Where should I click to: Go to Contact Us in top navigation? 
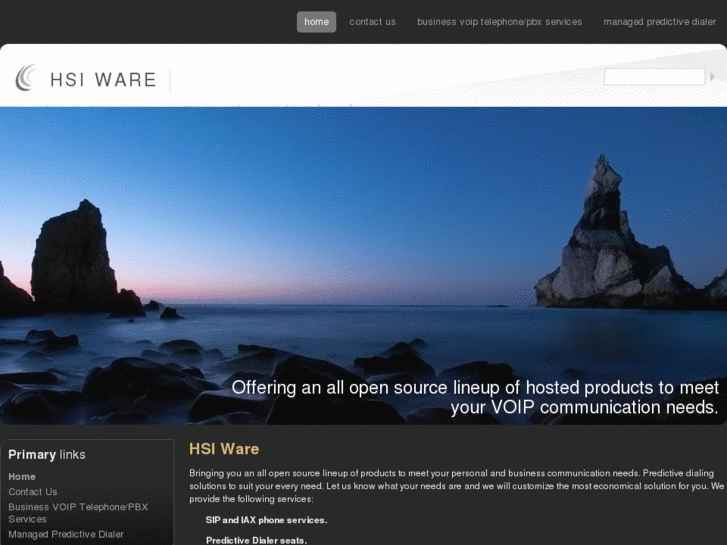click(x=372, y=22)
